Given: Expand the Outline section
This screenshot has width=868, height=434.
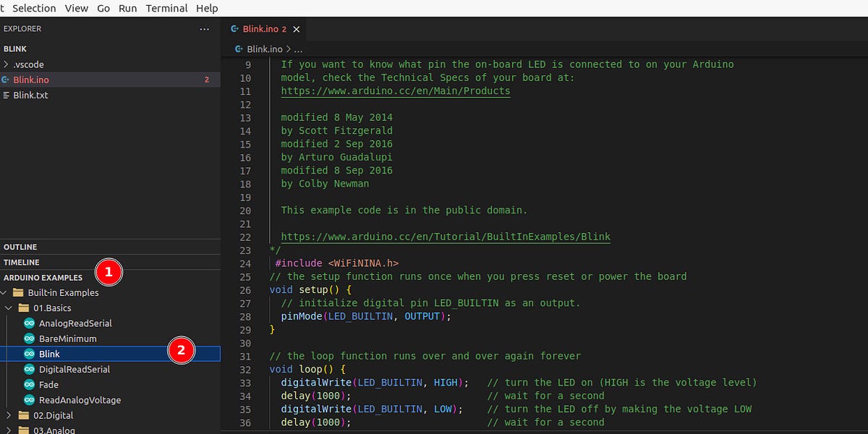Looking at the screenshot, I should click(22, 246).
